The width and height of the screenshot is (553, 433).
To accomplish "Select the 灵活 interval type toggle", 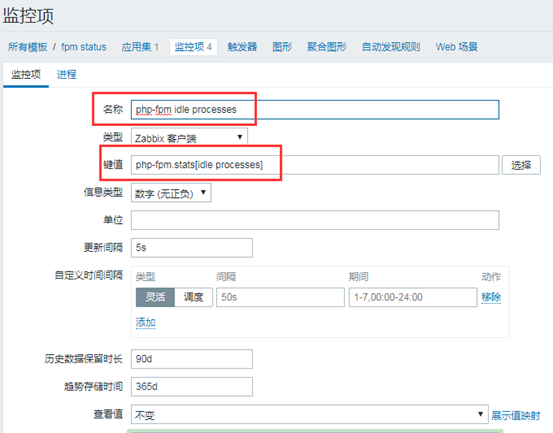I will pyautogui.click(x=155, y=297).
